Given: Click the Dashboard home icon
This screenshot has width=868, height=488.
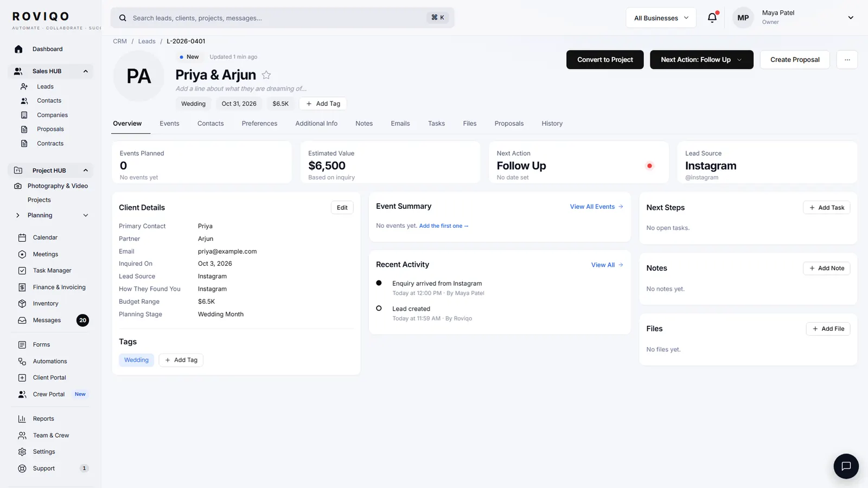Looking at the screenshot, I should tap(18, 49).
